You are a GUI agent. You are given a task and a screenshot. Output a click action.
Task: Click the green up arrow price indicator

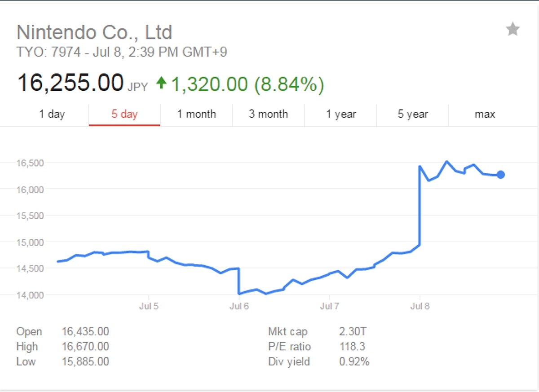pos(161,83)
